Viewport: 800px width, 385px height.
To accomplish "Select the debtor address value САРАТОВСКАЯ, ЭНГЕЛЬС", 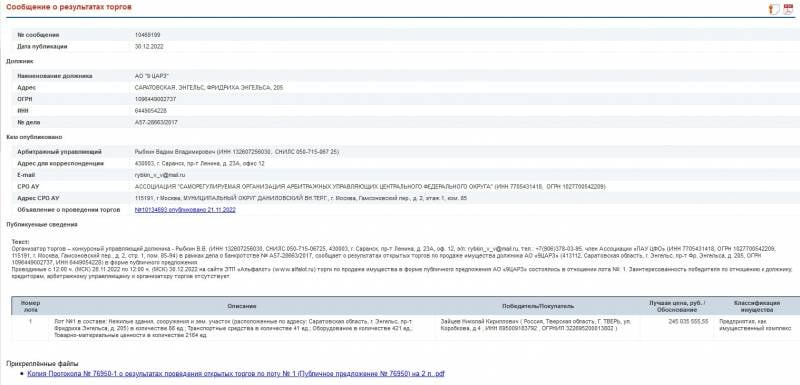I will (208, 88).
